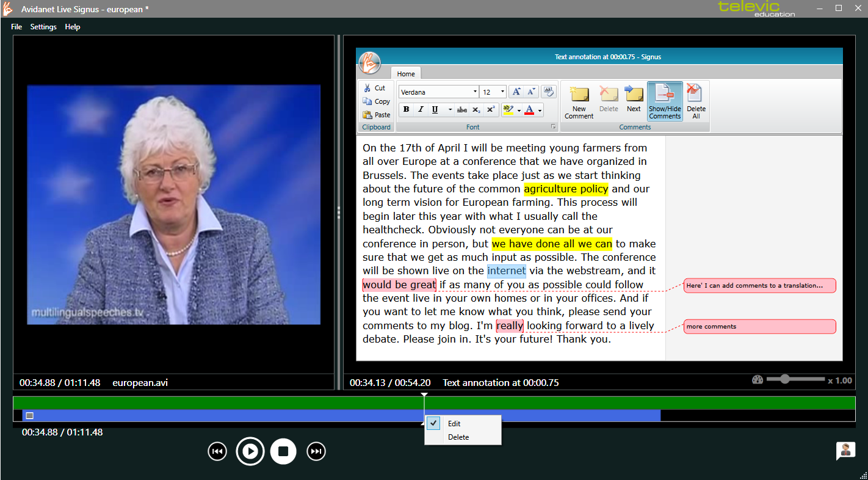
Task: Open highlight color dropdown arrow
Action: [x=519, y=111]
